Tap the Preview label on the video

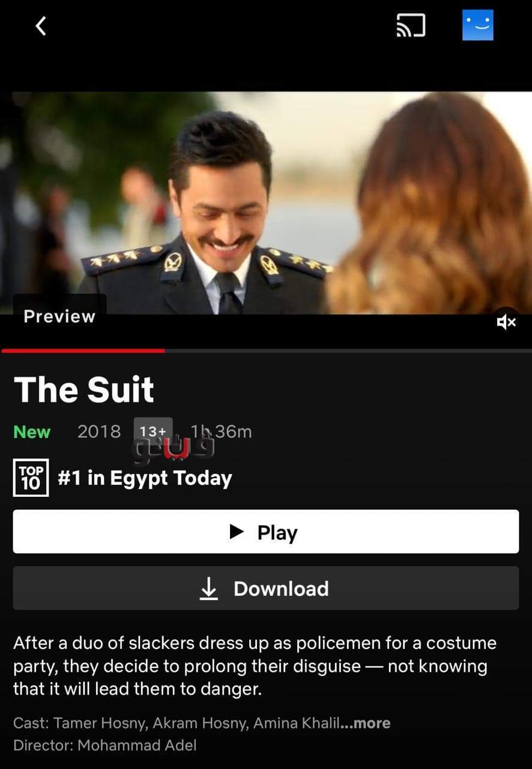[59, 317]
